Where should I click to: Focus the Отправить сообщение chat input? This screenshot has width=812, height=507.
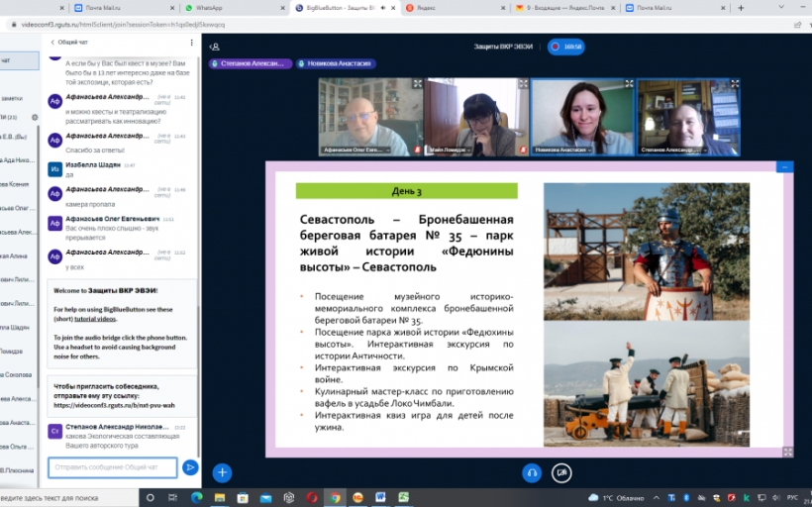[x=112, y=467]
